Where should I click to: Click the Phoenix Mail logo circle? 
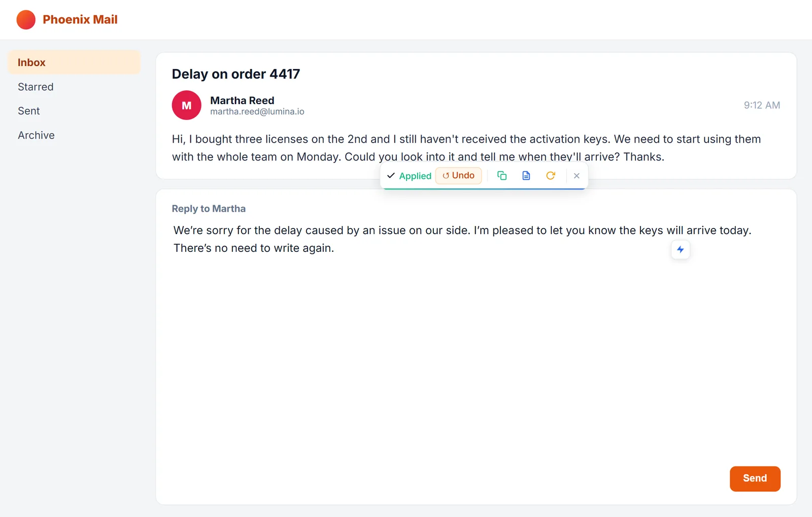[26, 20]
